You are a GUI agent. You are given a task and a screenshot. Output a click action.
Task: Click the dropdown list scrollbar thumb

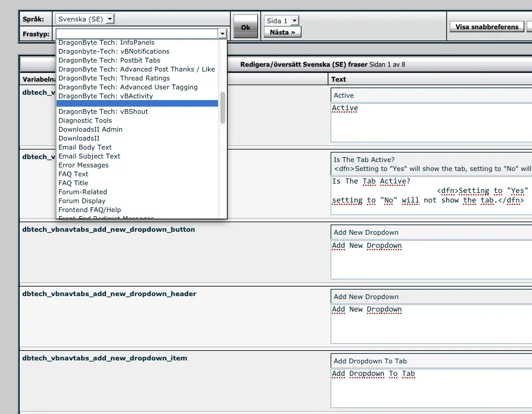223,108
